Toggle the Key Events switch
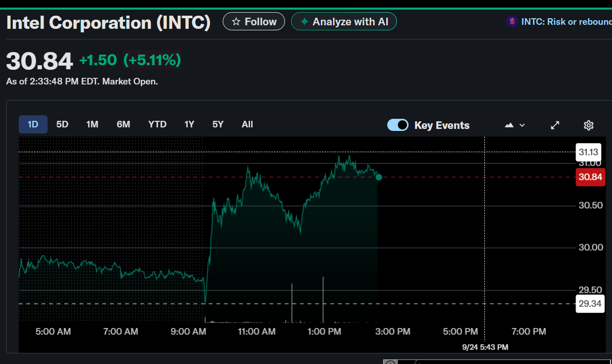Image resolution: width=612 pixels, height=364 pixels. click(398, 125)
